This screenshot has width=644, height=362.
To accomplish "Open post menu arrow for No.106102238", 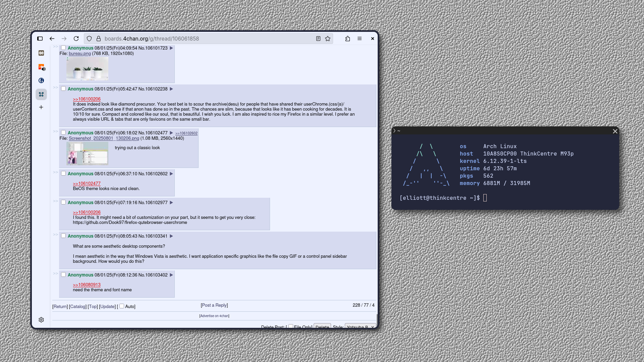I will click(171, 89).
